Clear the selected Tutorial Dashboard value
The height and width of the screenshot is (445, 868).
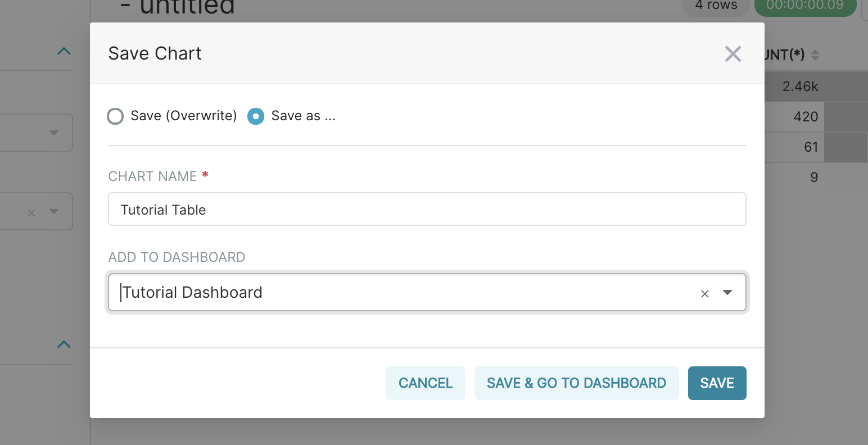(x=704, y=293)
